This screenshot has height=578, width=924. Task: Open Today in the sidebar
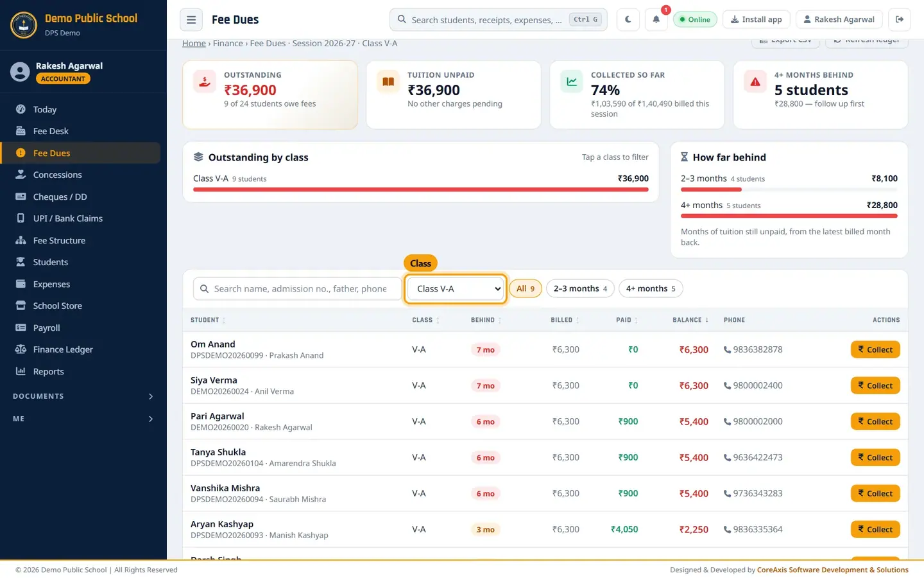coord(80,109)
